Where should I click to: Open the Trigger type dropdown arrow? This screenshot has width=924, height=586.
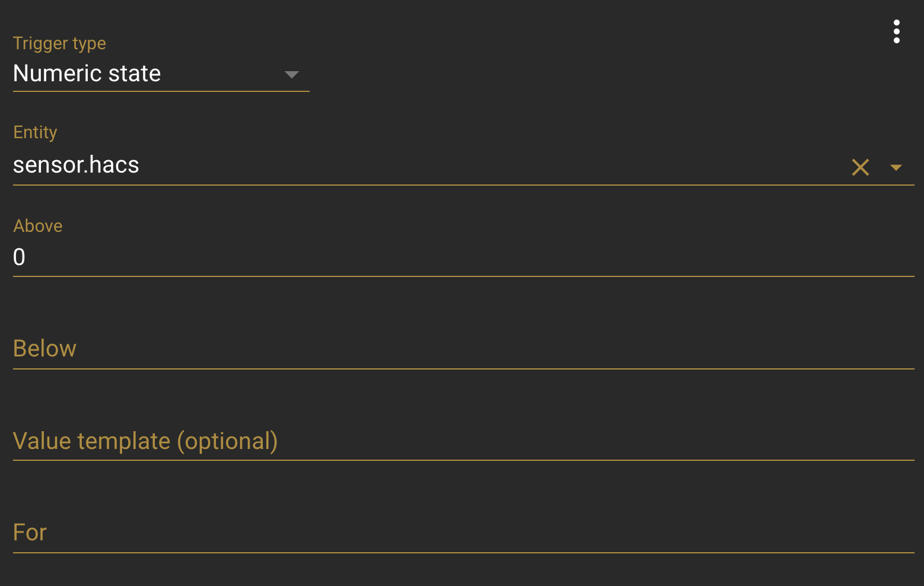click(x=291, y=75)
